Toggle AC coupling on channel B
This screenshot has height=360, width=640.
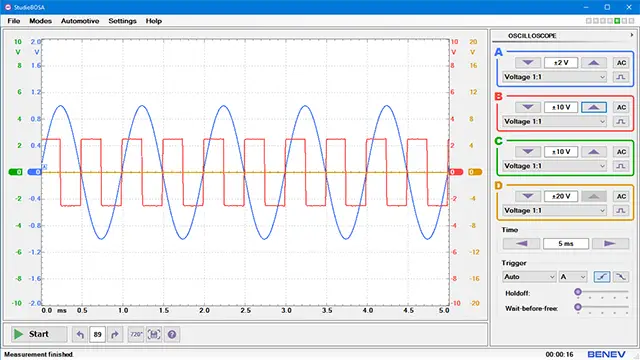click(621, 107)
